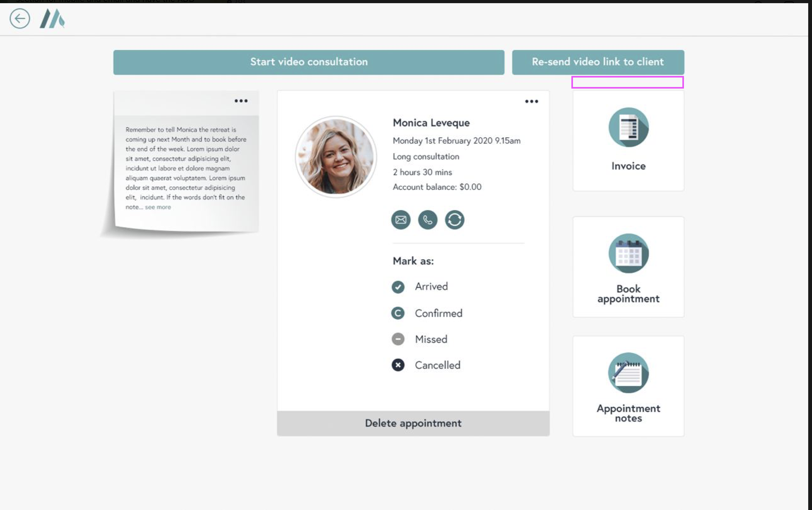Screen dimensions: 812x510
Task: Click the back arrow icon
Action: (x=20, y=19)
